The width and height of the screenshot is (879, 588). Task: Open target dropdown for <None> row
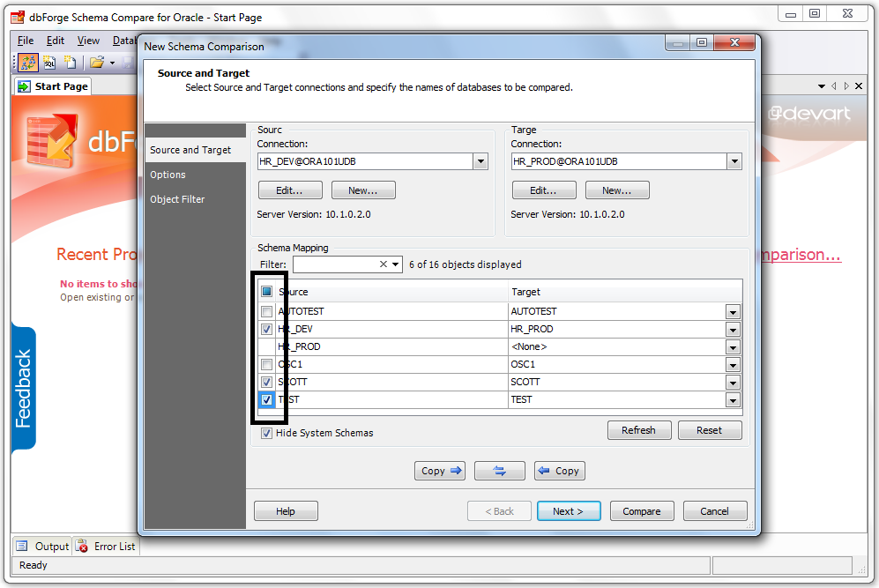(733, 347)
